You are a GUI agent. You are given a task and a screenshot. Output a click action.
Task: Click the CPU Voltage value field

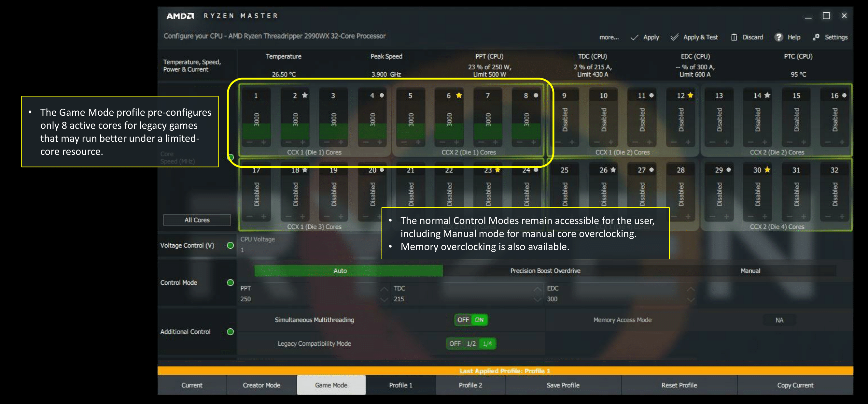(x=310, y=250)
